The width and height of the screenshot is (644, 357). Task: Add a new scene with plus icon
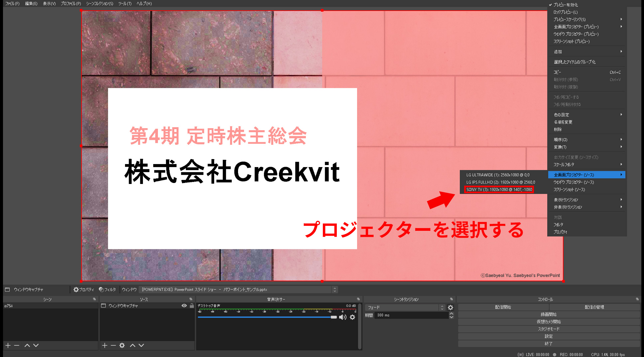click(x=8, y=345)
